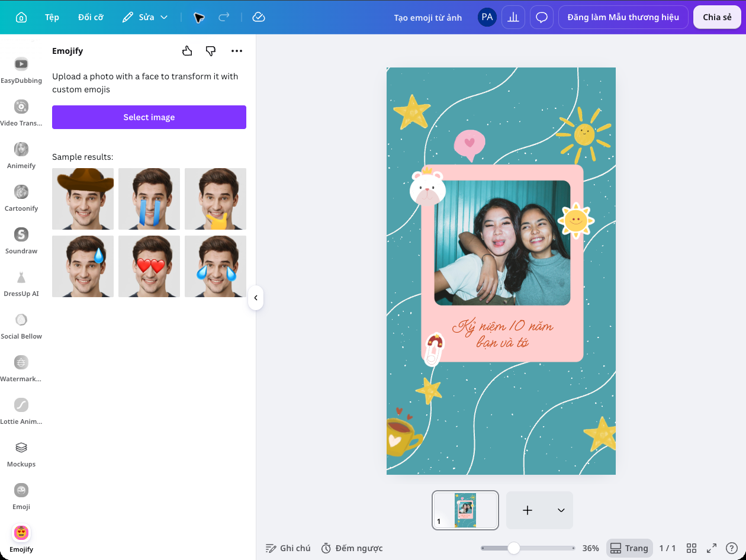746x560 pixels.
Task: Open the EasyDubbing app
Action: coord(21,70)
